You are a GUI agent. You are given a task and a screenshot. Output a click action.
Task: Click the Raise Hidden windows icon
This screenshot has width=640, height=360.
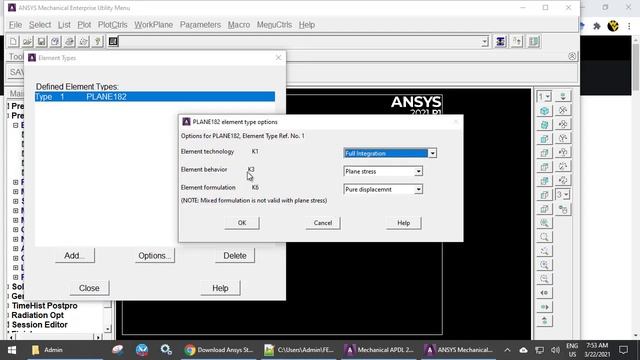[500, 42]
